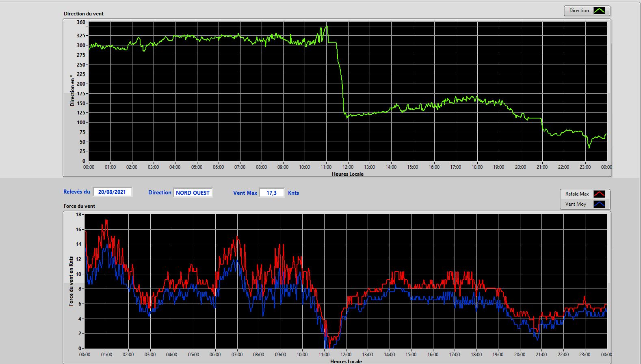Screen dimensions: 641x364
Task: Click 01:00 on the direction chart time axis
Action: (x=110, y=167)
